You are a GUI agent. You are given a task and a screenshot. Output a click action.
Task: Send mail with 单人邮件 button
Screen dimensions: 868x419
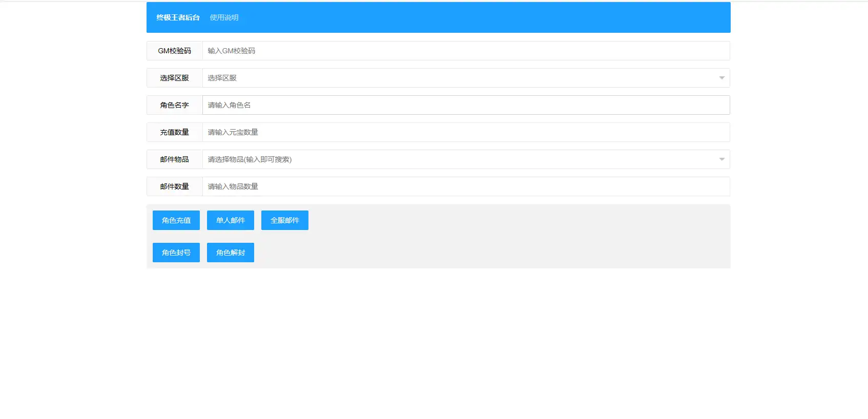pyautogui.click(x=231, y=220)
